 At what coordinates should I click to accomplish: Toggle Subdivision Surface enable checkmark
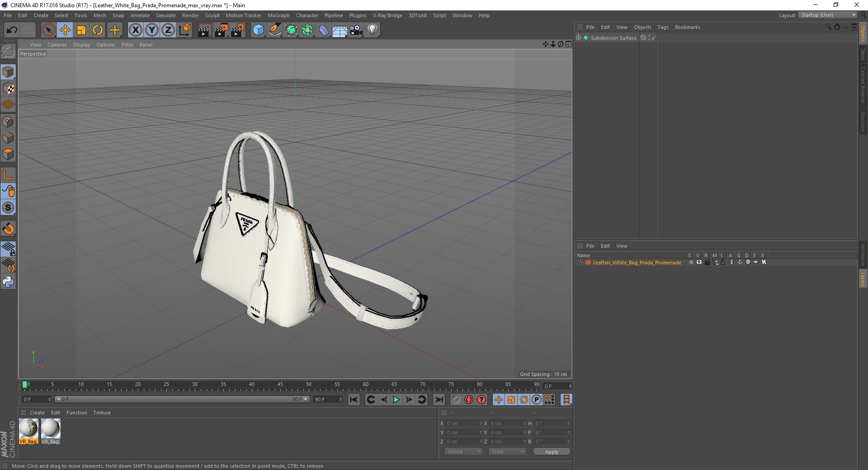tap(653, 38)
